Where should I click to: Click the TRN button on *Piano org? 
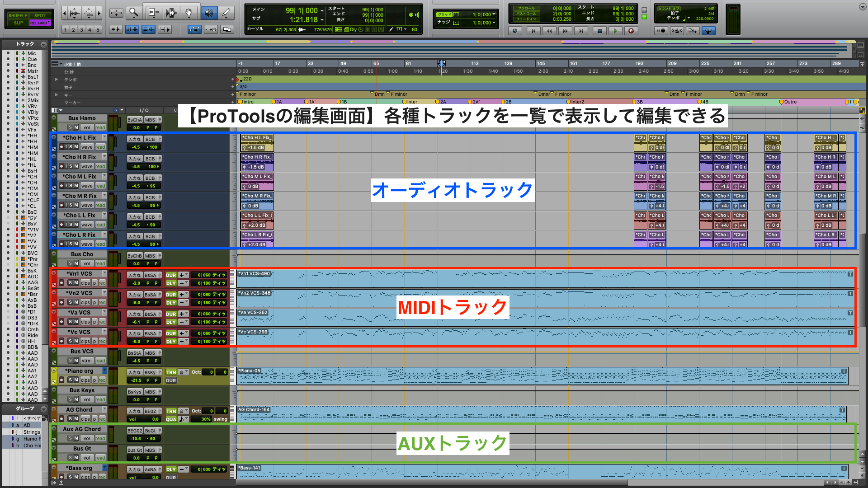(171, 372)
